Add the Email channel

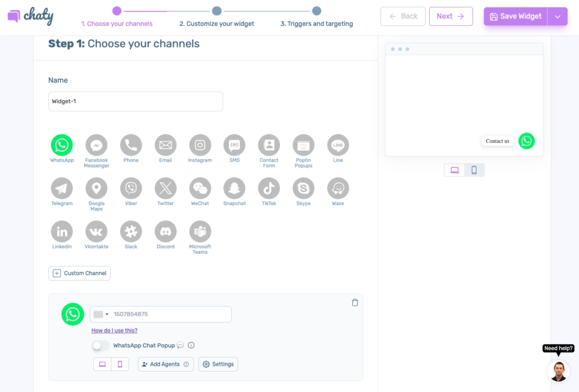(166, 145)
